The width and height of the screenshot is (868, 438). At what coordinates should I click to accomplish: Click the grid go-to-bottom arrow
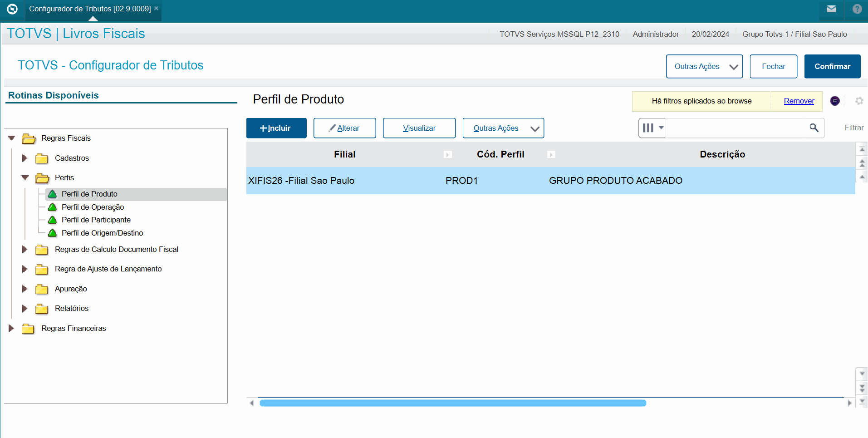[862, 401]
